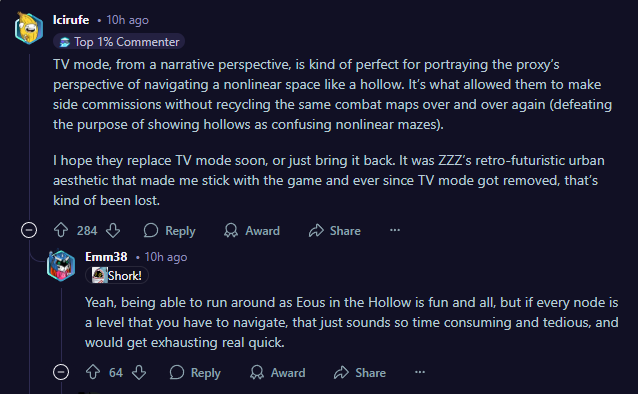Downvote Icirufe's comment
The height and width of the screenshot is (394, 638).
click(x=113, y=230)
